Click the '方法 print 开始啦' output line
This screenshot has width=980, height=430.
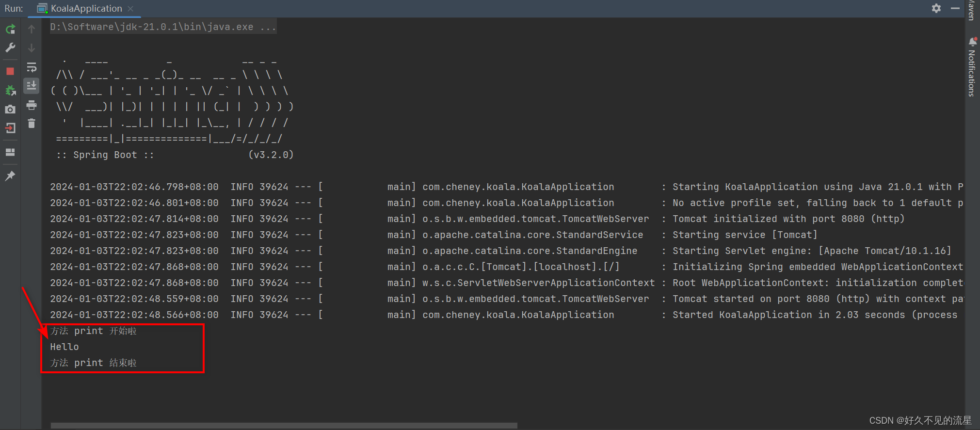coord(93,331)
